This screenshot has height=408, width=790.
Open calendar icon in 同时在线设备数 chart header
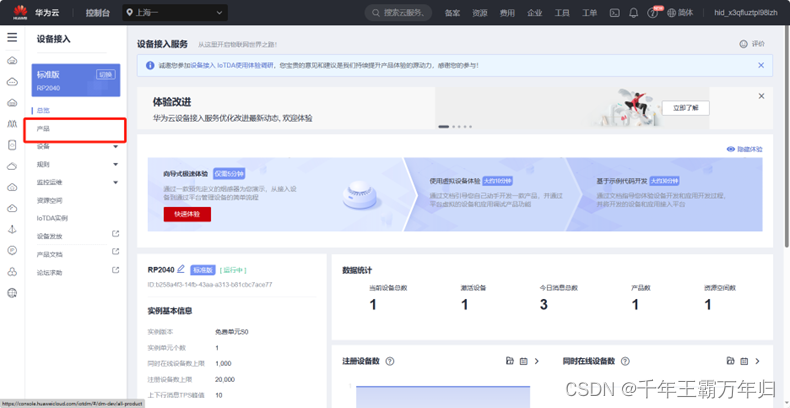[x=744, y=361]
